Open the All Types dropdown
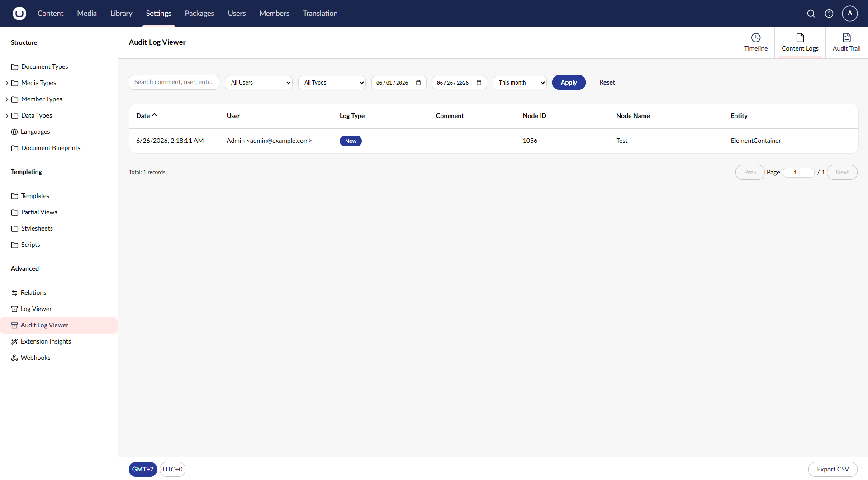This screenshot has height=480, width=868. point(332,83)
